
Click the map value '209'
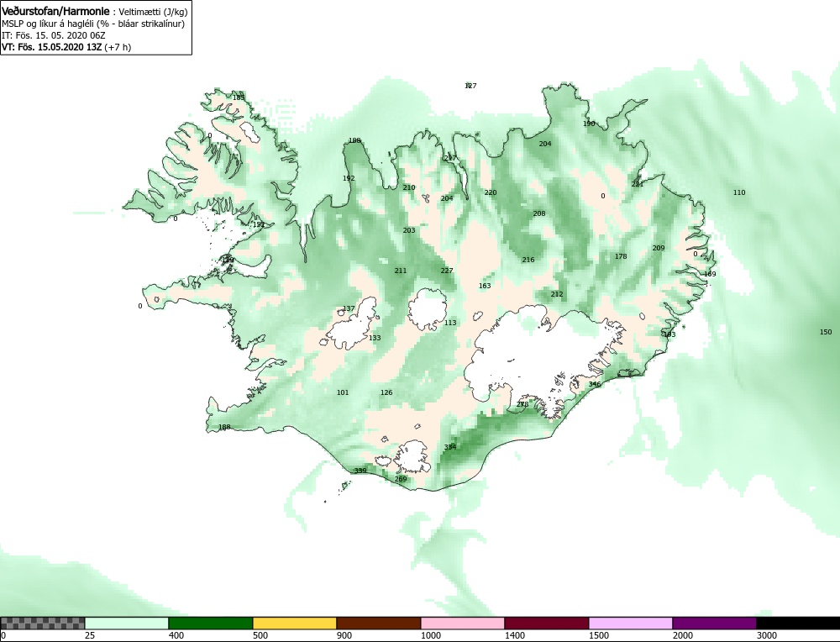pos(659,248)
